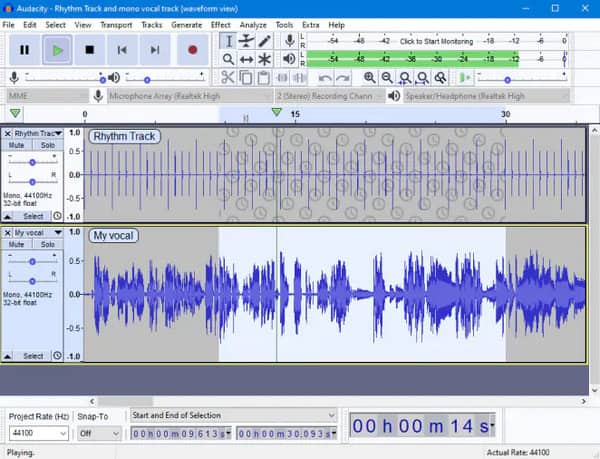Toggle sync-lock clock on Rhythm Track
600x459 pixels.
(x=57, y=216)
